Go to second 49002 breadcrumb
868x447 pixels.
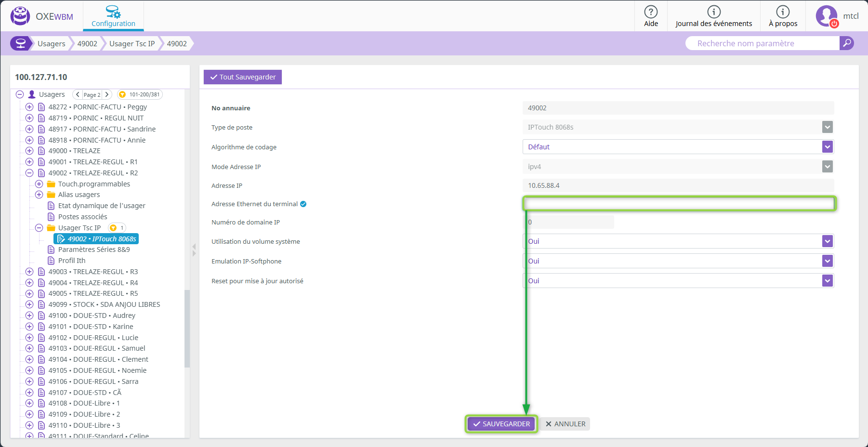tap(177, 43)
